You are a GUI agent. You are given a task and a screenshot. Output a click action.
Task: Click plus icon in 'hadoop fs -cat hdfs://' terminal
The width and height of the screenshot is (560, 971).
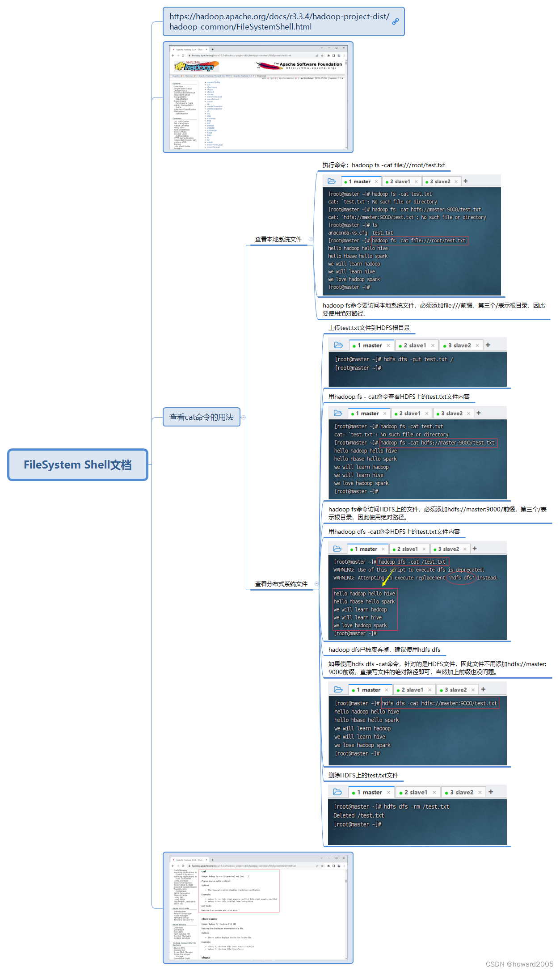479,413
